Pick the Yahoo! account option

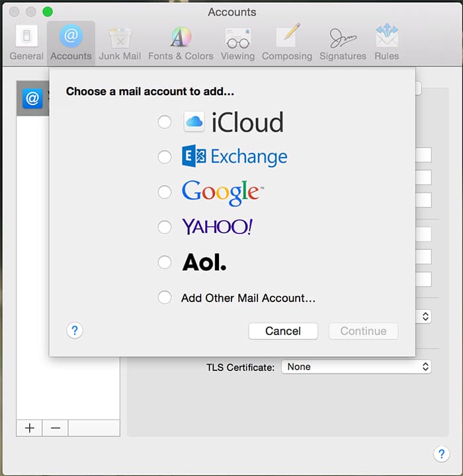pyautogui.click(x=165, y=227)
